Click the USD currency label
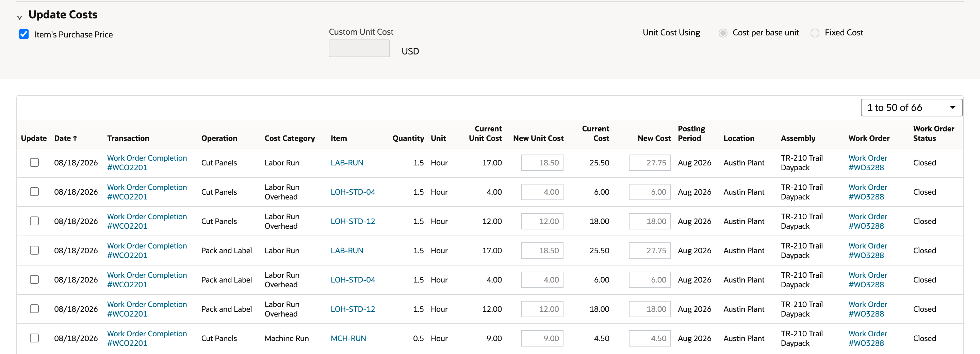980x354 pixels. 410,51
